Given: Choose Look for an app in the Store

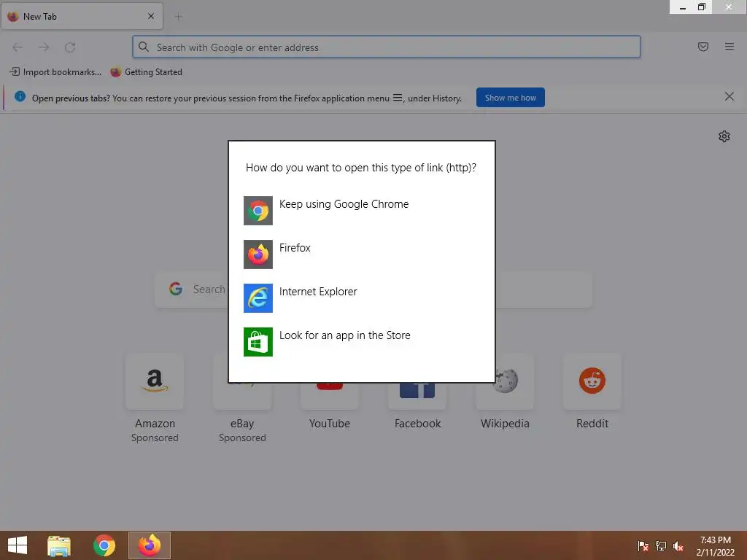Looking at the screenshot, I should tap(362, 342).
